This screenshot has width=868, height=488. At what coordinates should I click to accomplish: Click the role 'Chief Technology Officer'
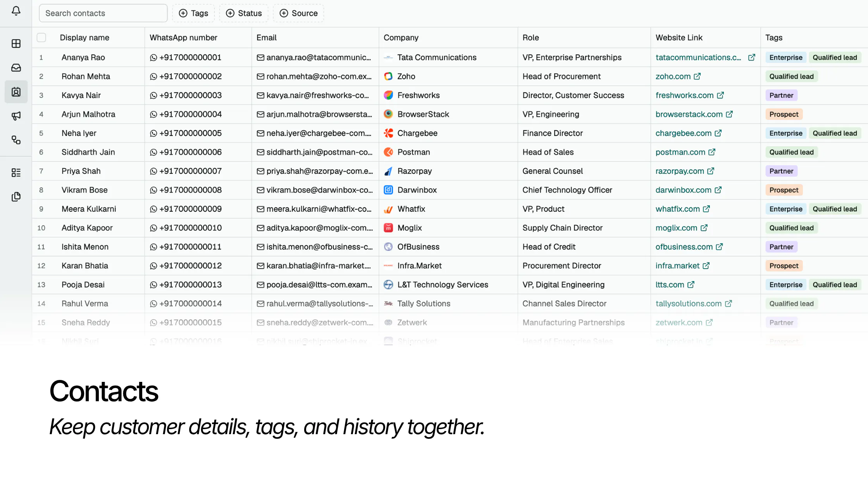point(567,190)
